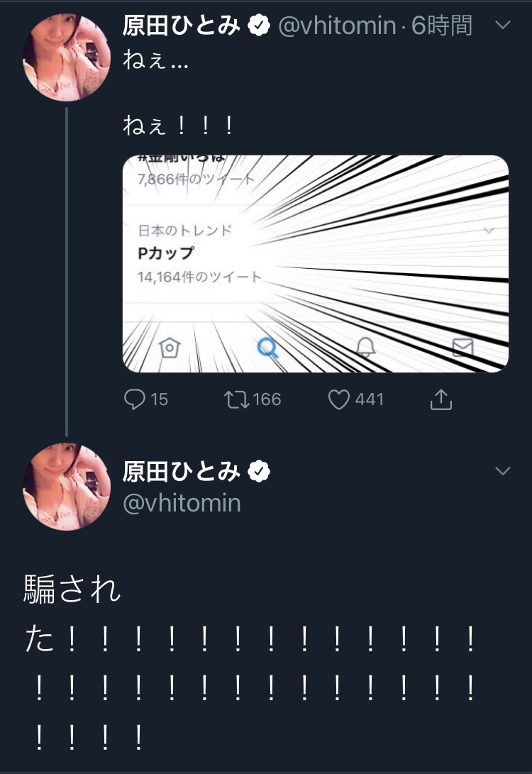Expand the chevron menu on lower tweet
This screenshot has width=532, height=774.
click(502, 471)
